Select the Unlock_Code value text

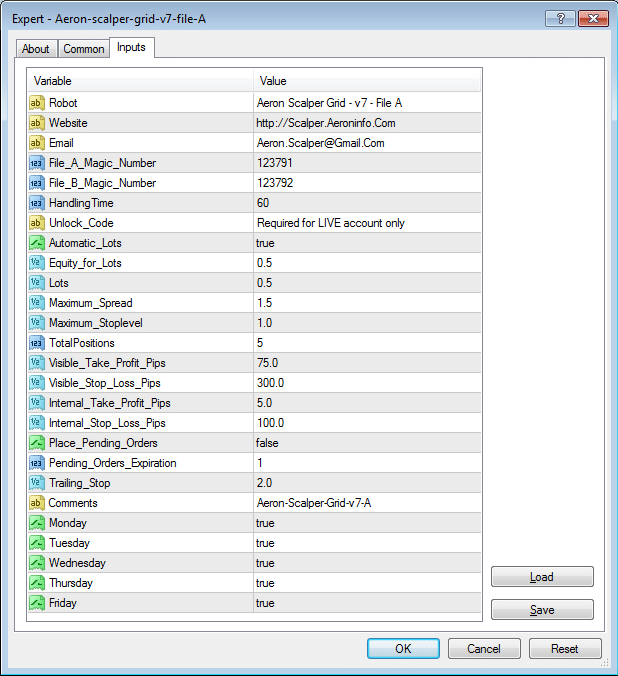point(331,223)
